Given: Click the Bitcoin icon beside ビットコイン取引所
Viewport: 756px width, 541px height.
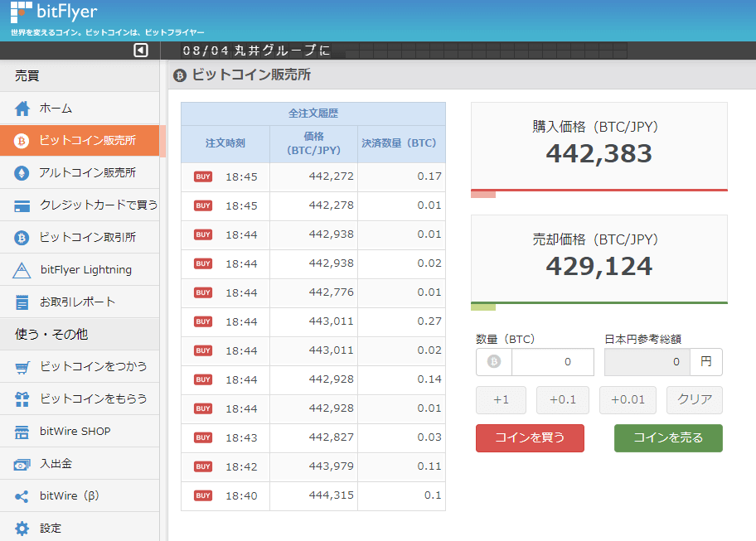Looking at the screenshot, I should pos(22,238).
